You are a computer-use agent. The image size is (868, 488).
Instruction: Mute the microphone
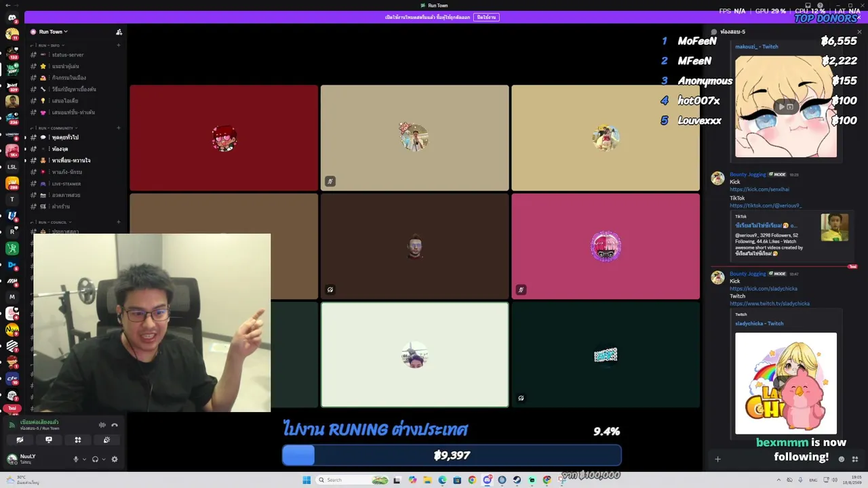point(76,459)
